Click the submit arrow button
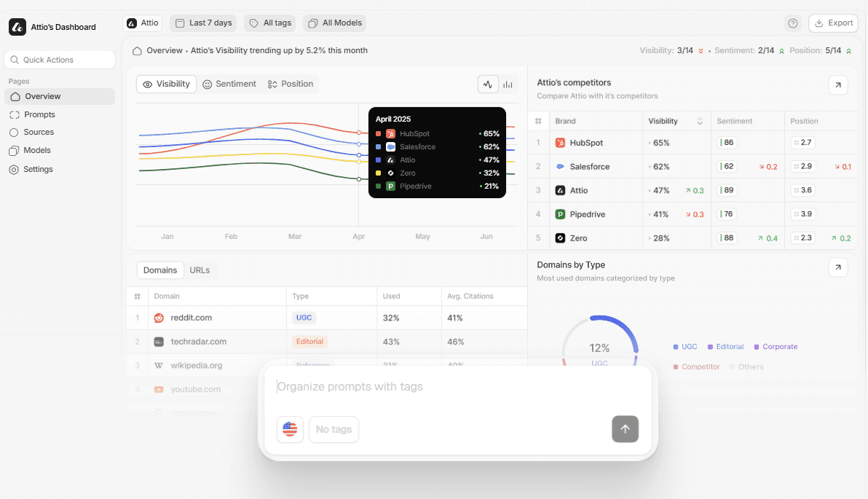868x499 pixels. [x=625, y=429]
